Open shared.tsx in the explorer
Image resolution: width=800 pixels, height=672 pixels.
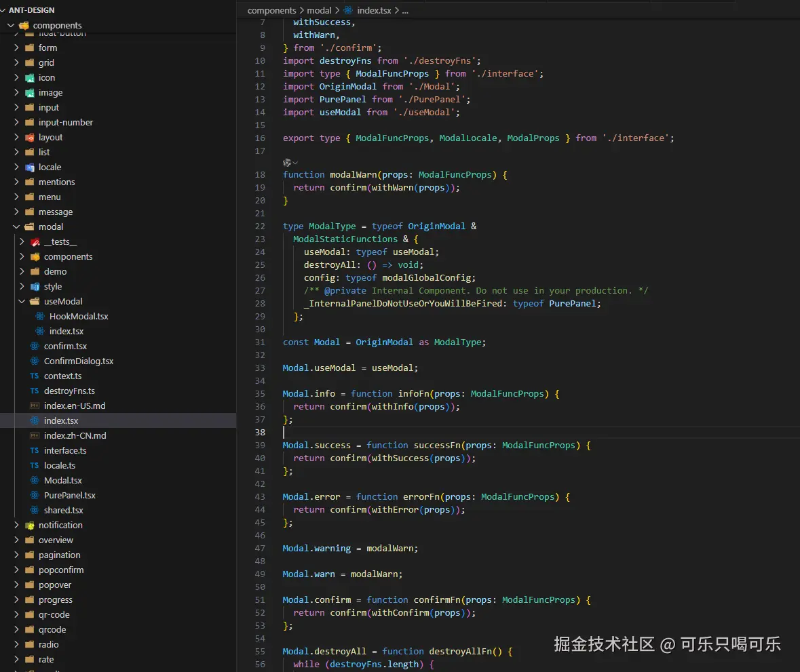(x=63, y=511)
